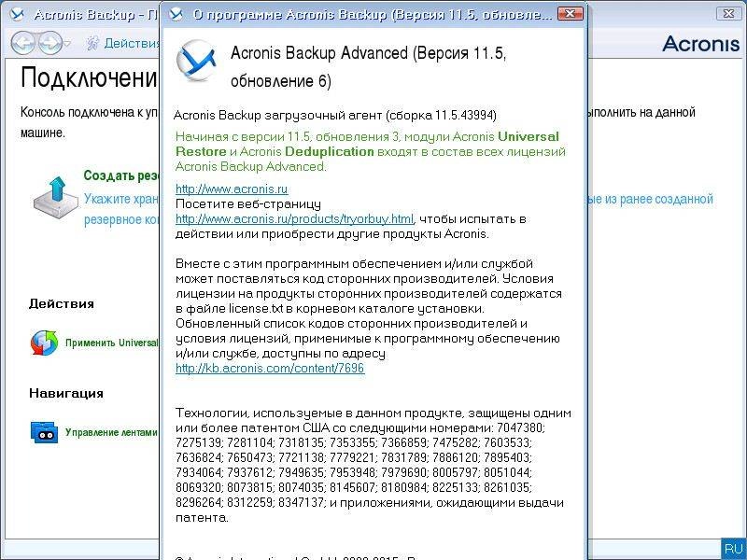Click the tape management icon

(44, 432)
